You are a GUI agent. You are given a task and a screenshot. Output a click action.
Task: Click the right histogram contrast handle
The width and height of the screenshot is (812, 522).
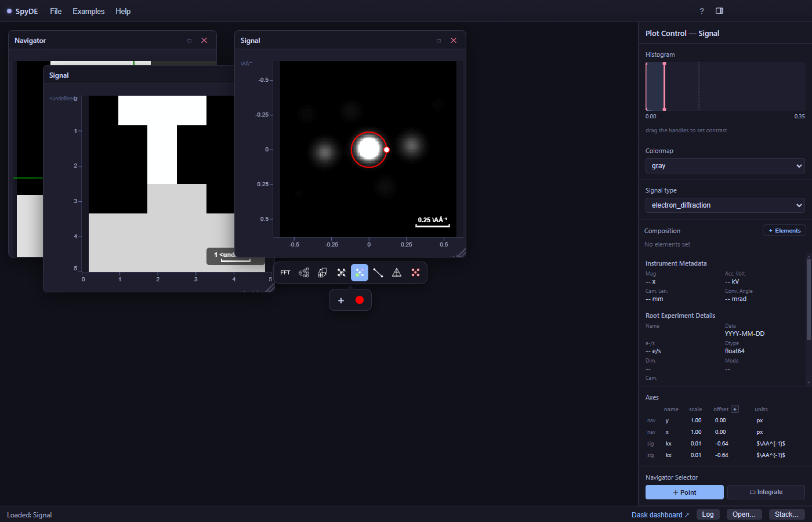665,86
